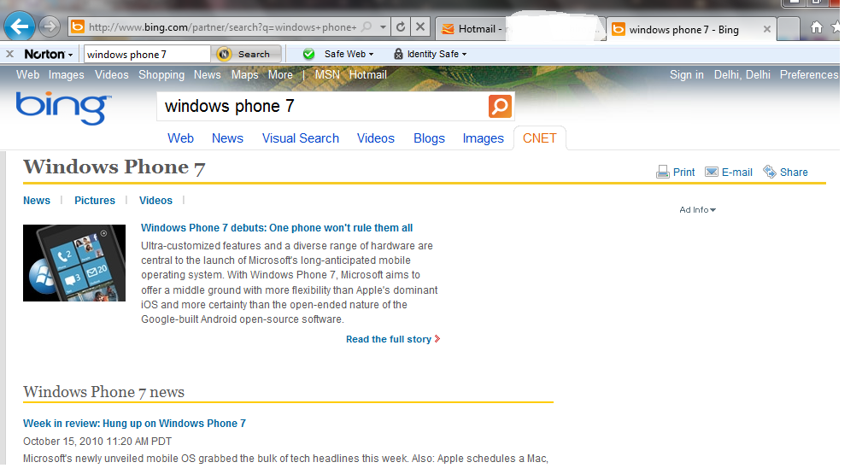Open Maps in the Bing top navigation

244,74
